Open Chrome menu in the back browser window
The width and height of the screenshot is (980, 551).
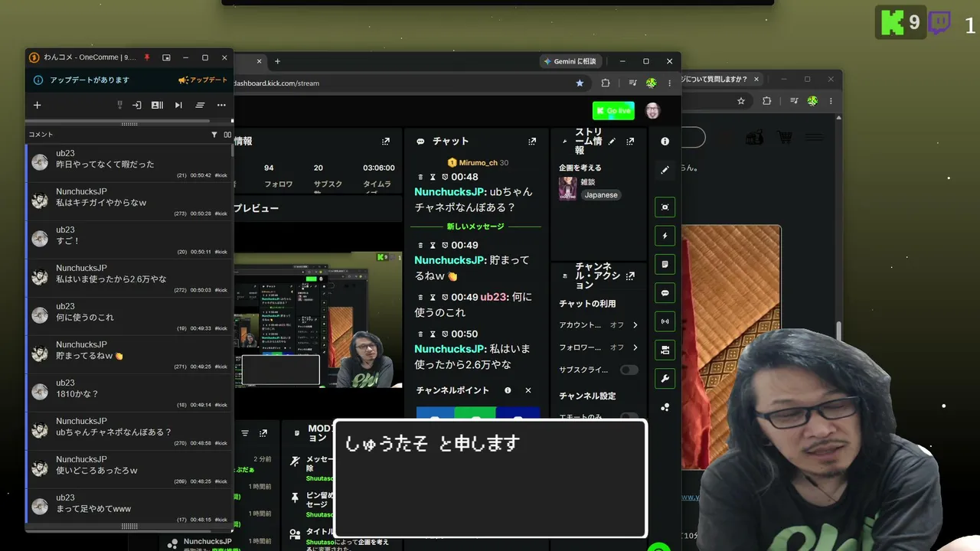click(x=831, y=101)
